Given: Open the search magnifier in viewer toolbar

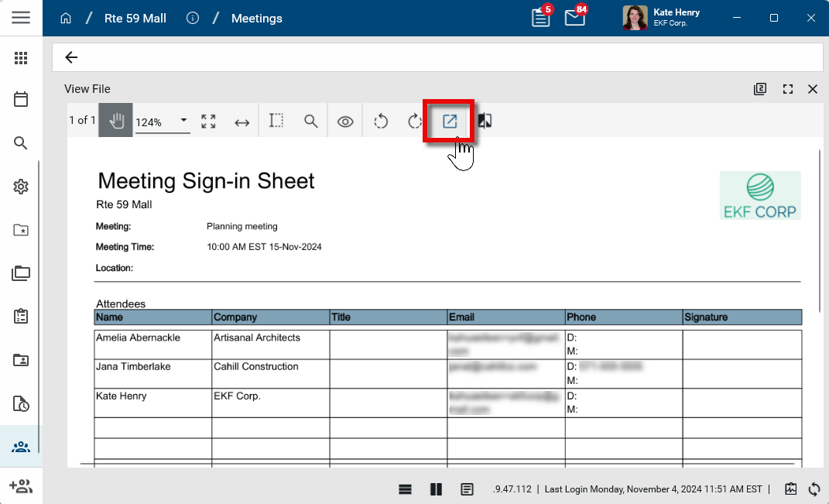Looking at the screenshot, I should [x=310, y=122].
